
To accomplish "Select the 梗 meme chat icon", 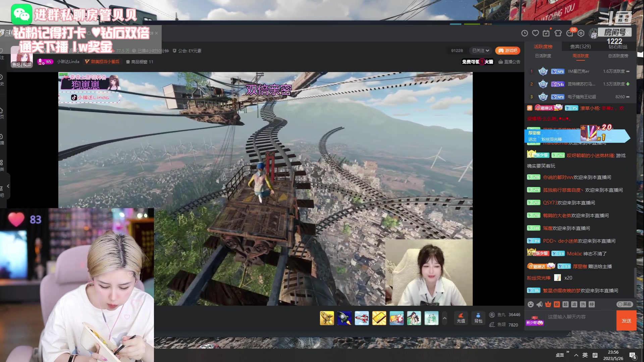I will pyautogui.click(x=592, y=304).
